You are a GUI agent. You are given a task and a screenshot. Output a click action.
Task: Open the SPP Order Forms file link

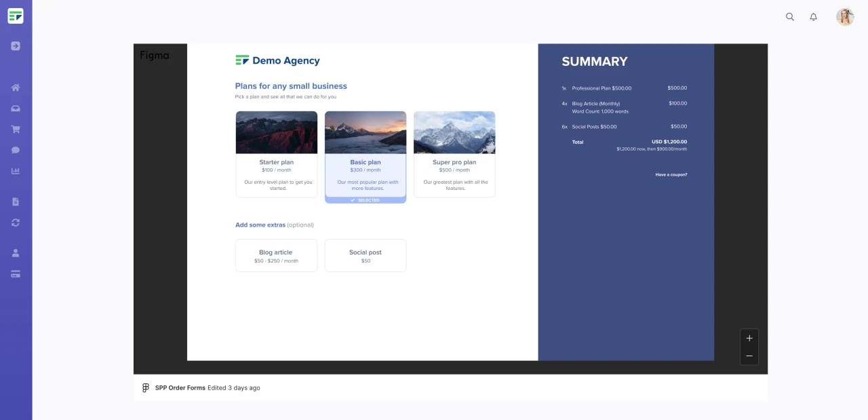[180, 388]
